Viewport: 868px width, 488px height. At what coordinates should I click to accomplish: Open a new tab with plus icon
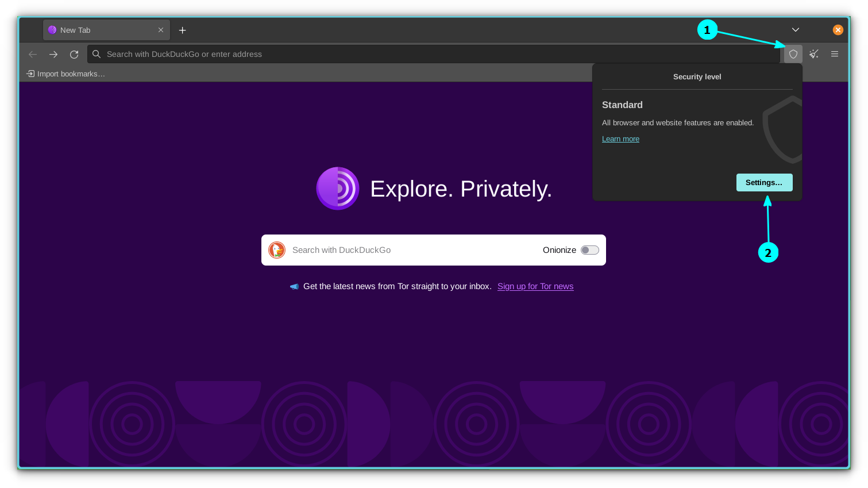183,30
